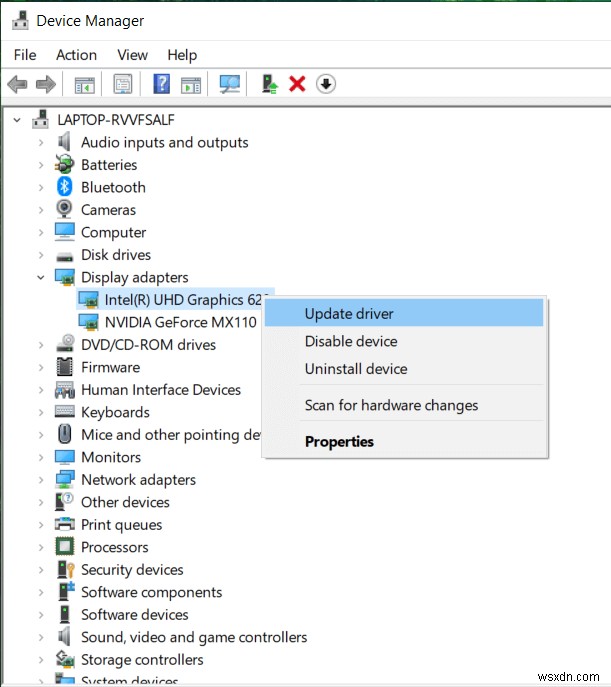The width and height of the screenshot is (611, 687).
Task: Click the Bluetooth logo icon
Action: [x=64, y=187]
